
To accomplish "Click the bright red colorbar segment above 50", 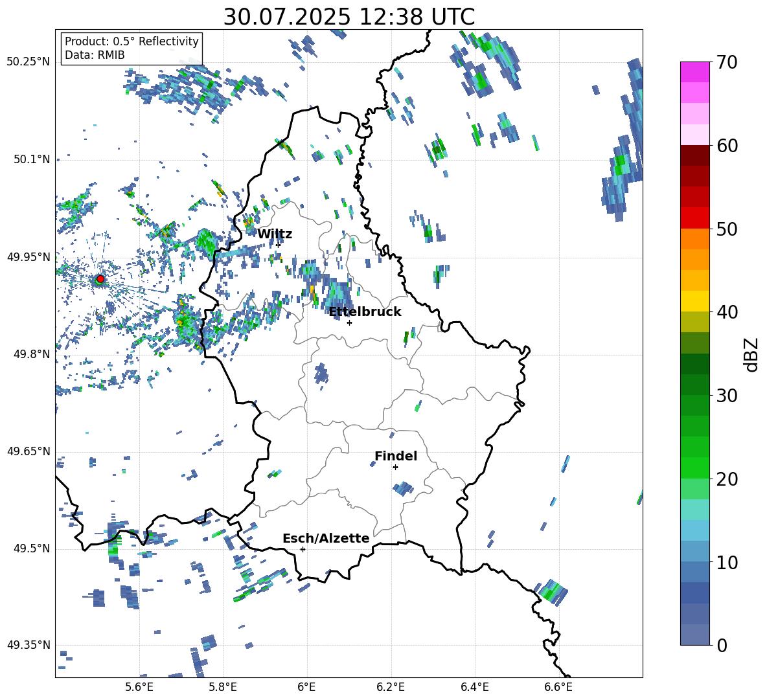I will 695,218.
